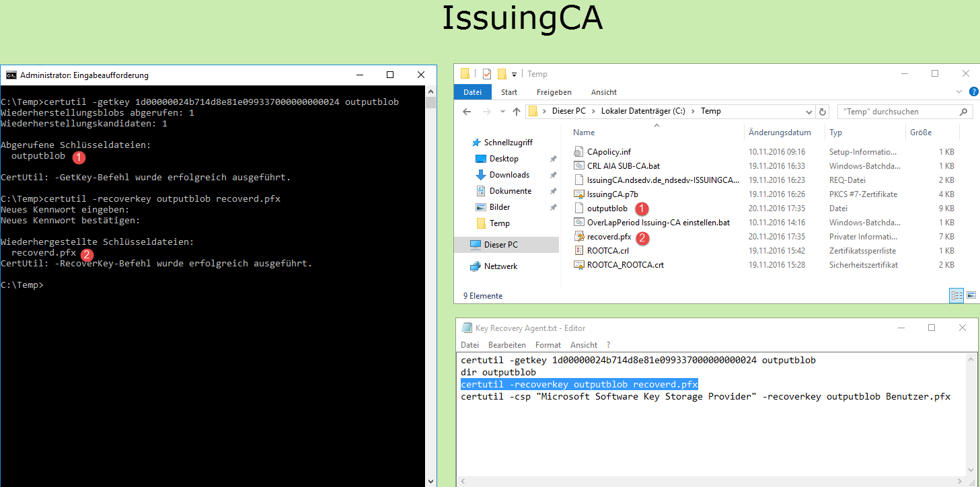Click the properties checkmark icon in quick access toolbar
980x487 pixels.
coord(487,74)
